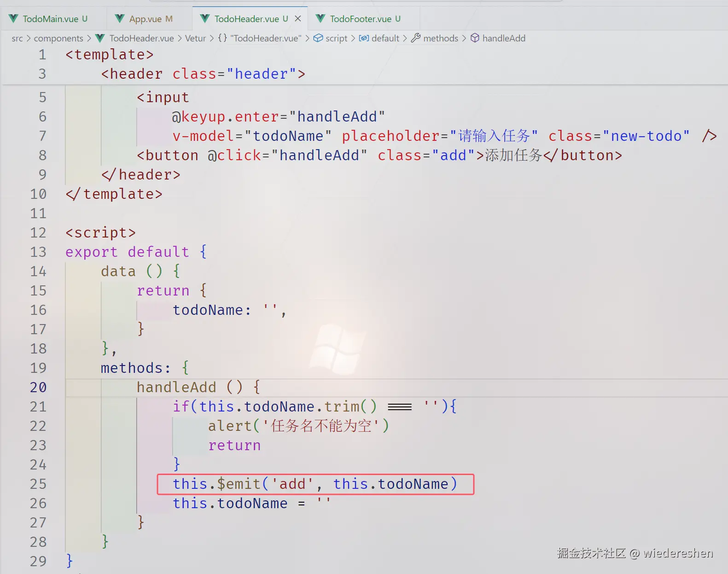Click the chevron after Vetur breadcrumb
728x574 pixels.
(212, 38)
